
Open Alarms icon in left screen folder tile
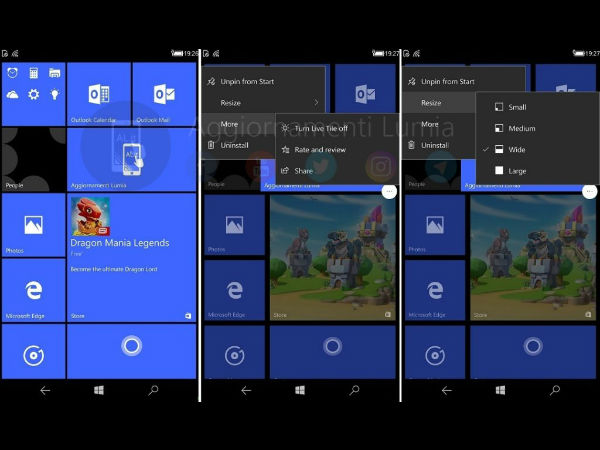pos(13,73)
